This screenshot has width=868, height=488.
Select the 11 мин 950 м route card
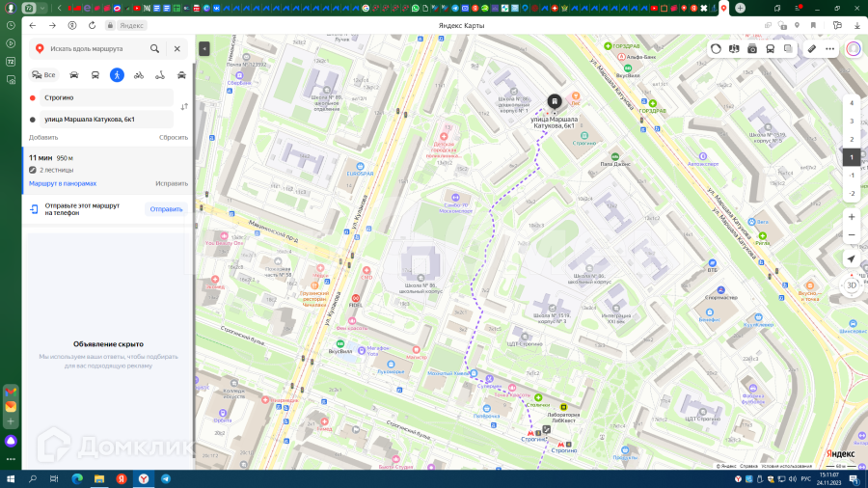coord(108,171)
